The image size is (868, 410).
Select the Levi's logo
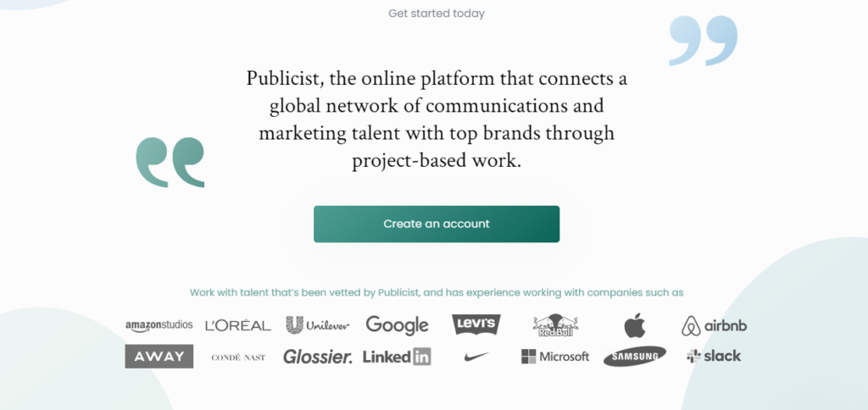tap(476, 324)
